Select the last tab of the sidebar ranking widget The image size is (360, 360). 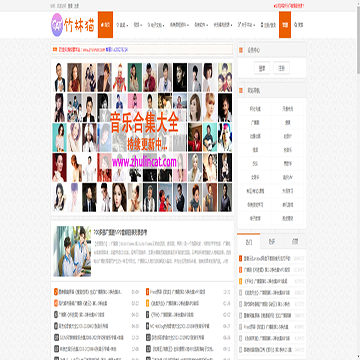point(295,241)
